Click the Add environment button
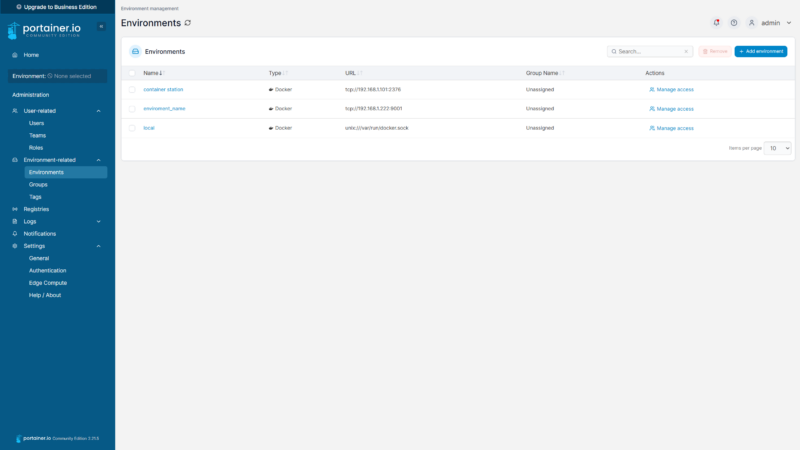The image size is (800, 450). 760,51
